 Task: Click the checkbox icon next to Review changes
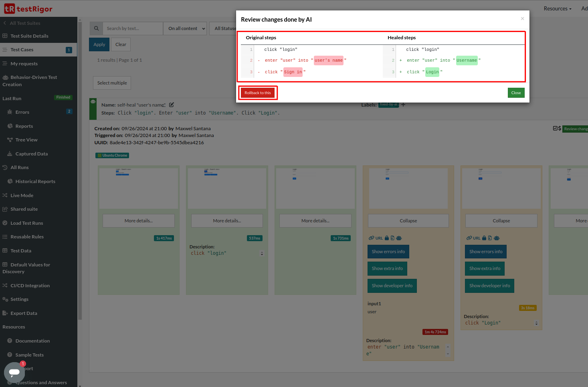[555, 129]
